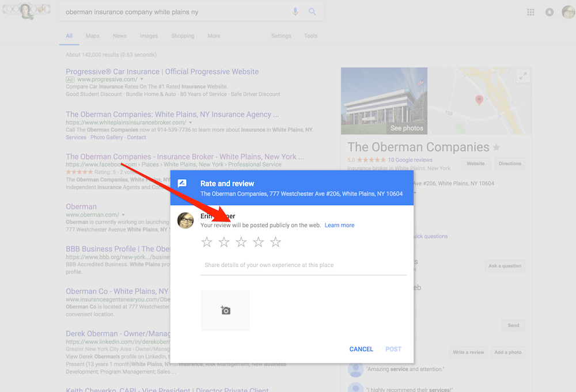Click Write a review button
Viewport: 576px width, 392px height.
tap(468, 352)
